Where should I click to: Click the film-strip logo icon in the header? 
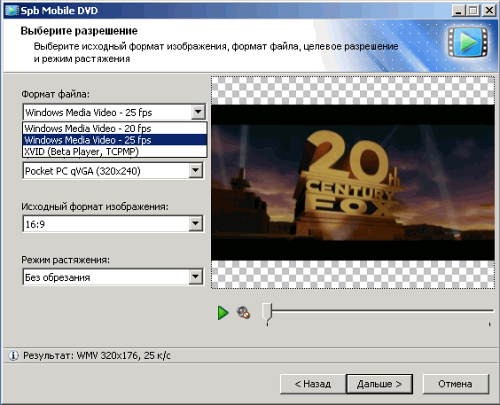467,42
